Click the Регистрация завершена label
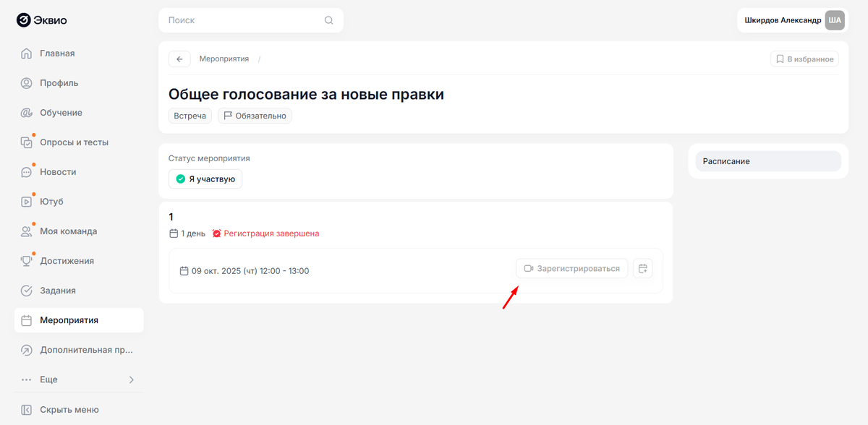Image resolution: width=868 pixels, height=425 pixels. coord(271,233)
